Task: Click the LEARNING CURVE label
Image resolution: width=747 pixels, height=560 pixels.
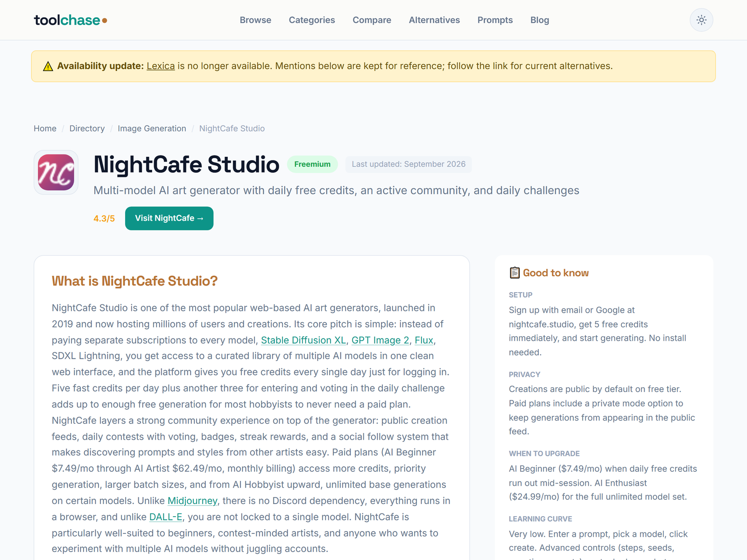Action: [x=540, y=519]
